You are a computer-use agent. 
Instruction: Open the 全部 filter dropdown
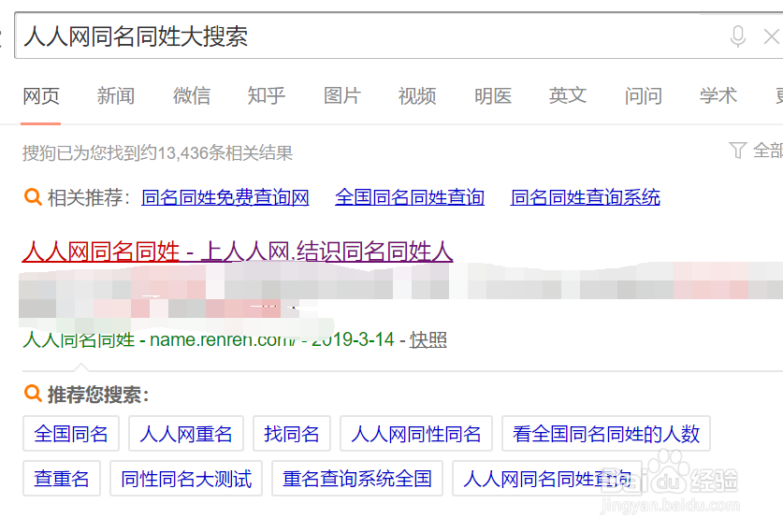coord(768,151)
